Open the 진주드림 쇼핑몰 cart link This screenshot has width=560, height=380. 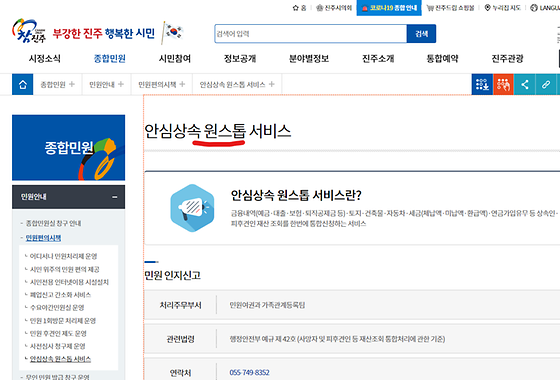tap(451, 8)
